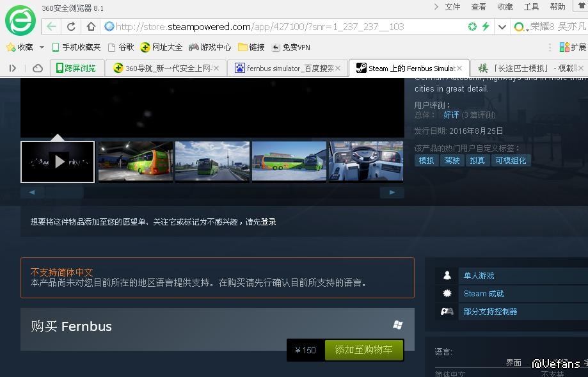Switch to the fernbus simulator 百度搜索 tab
Image resolution: width=588 pixels, height=377 pixels.
[288, 68]
